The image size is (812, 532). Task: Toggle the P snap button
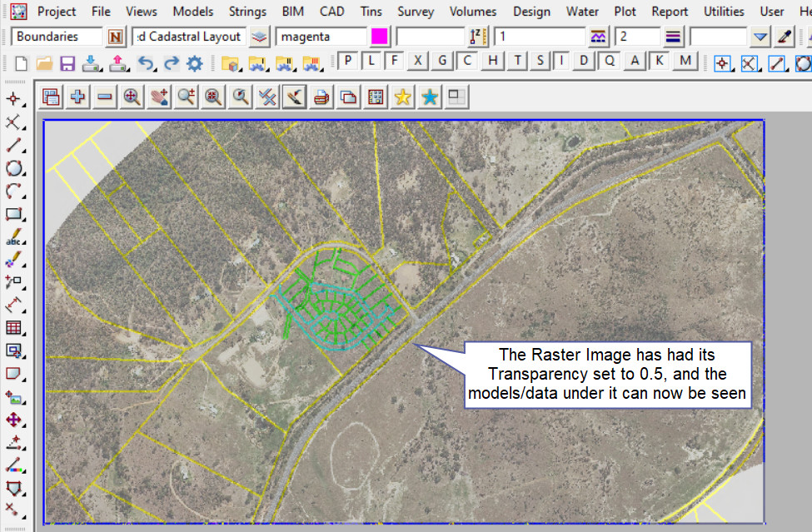347,62
